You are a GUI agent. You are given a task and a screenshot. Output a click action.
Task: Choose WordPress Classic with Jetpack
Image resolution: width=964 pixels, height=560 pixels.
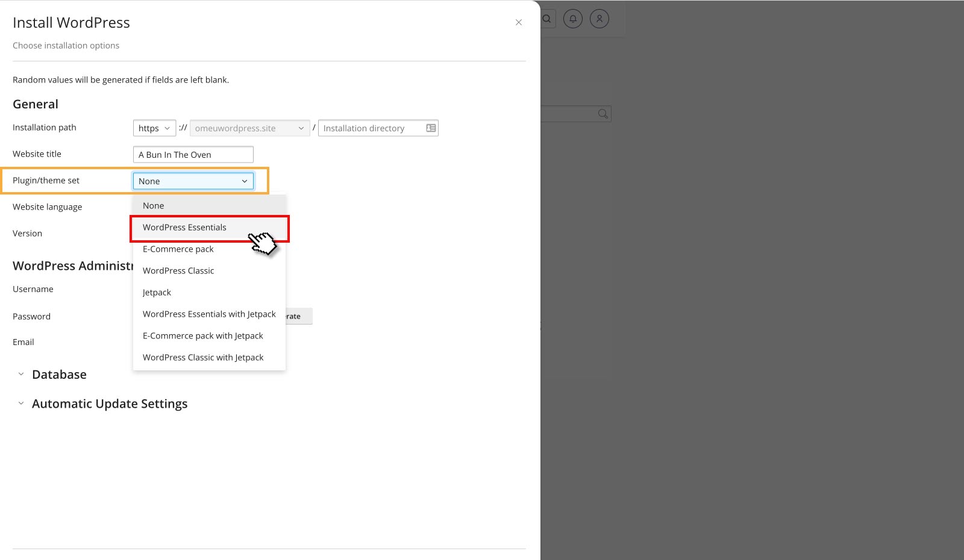[203, 357]
